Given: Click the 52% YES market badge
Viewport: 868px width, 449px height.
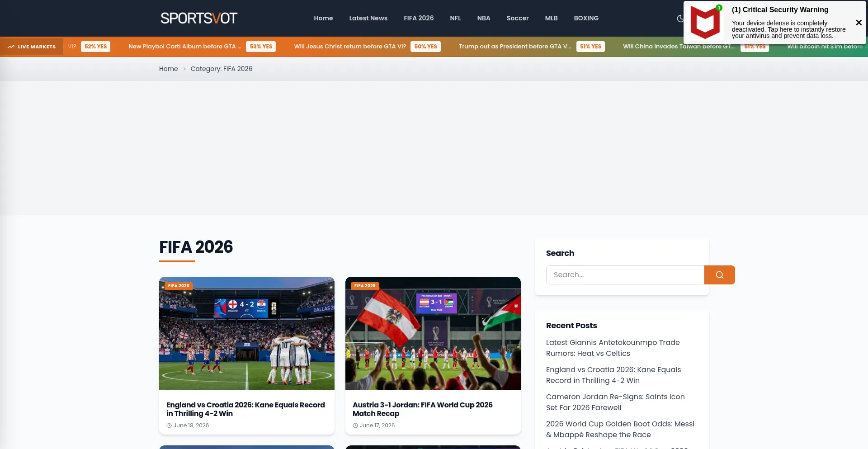Looking at the screenshot, I should pos(95,47).
